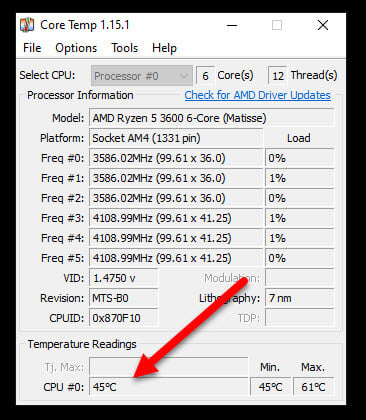Select the Freq #1 frequency value
The height and width of the screenshot is (420, 366).
176,178
